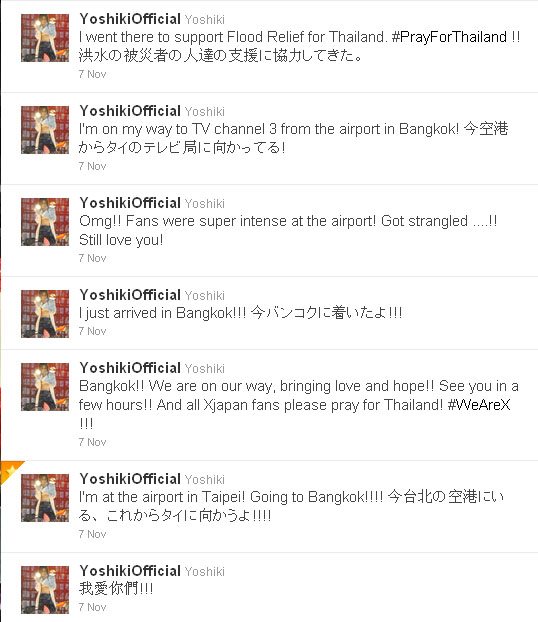Open avatar on 我愛你們 tweet
This screenshot has height=622, width=538.
click(45, 590)
